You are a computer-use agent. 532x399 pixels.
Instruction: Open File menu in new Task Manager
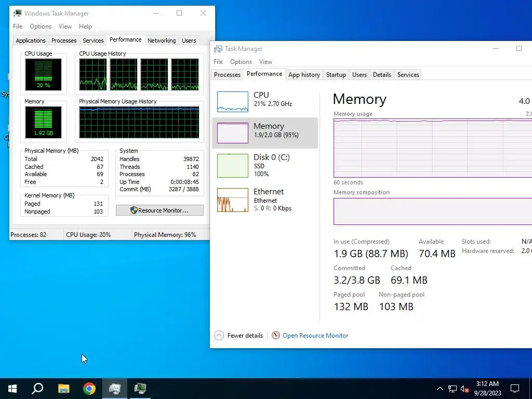point(218,62)
